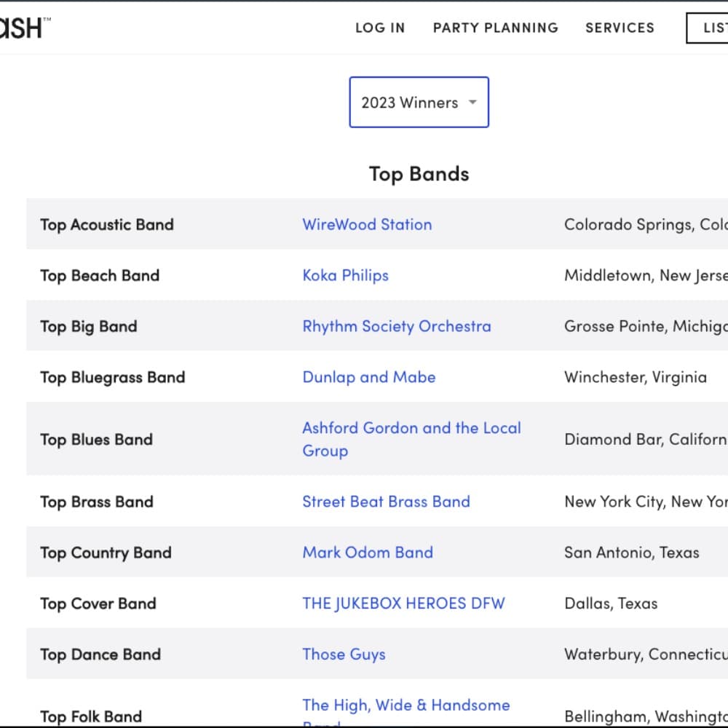Image resolution: width=728 pixels, height=728 pixels.
Task: Click the dropdown arrow beside 2023 Winners
Action: [472, 103]
